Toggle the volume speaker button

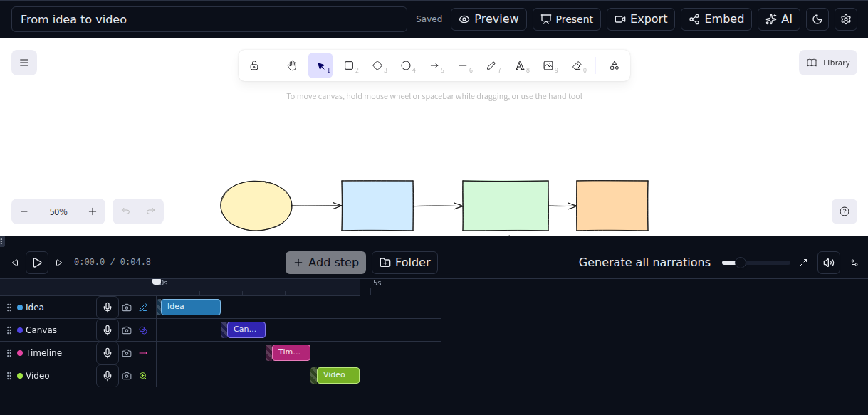coord(829,263)
